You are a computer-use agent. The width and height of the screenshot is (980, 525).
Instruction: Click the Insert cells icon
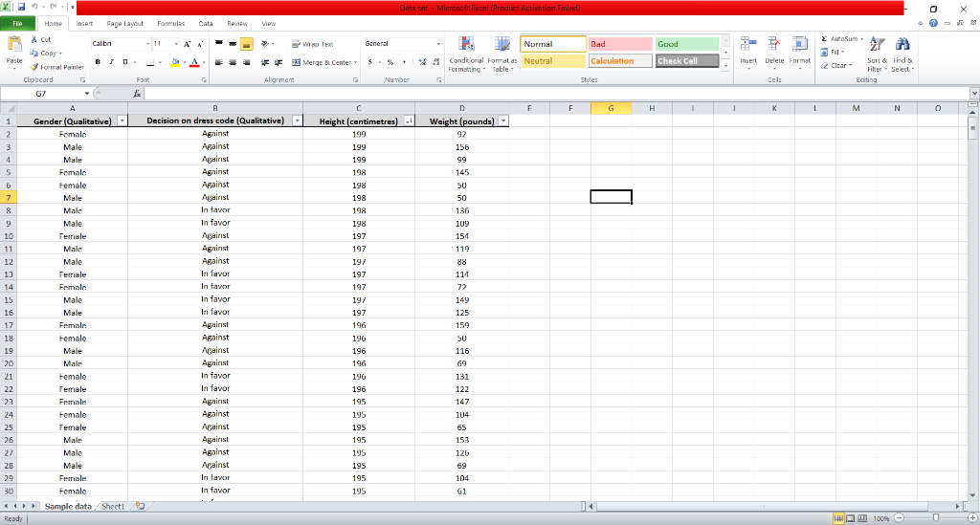pyautogui.click(x=748, y=45)
